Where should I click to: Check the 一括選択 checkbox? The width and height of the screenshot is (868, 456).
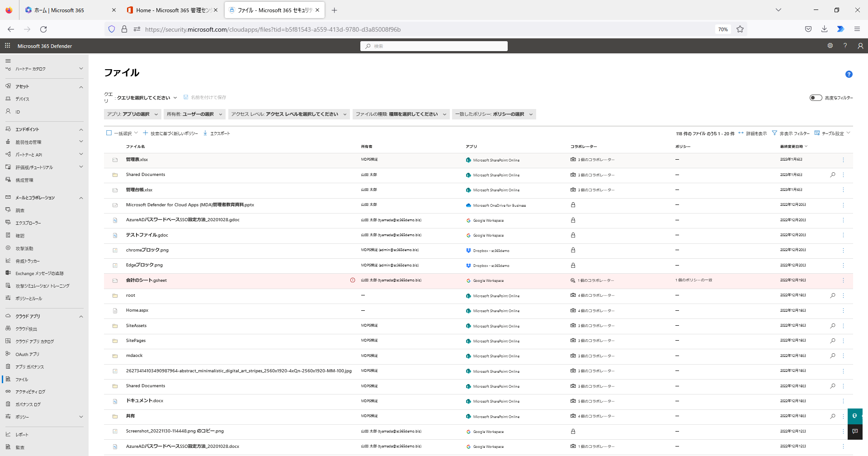(109, 133)
